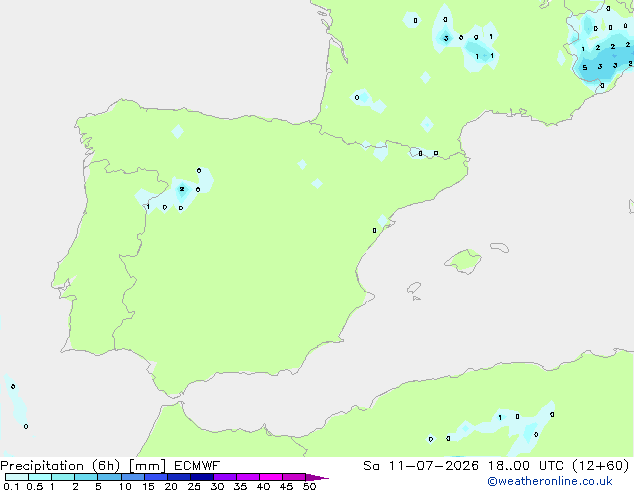
Task: Select the purple 30–35 mm legend segment
Action: click(x=225, y=477)
